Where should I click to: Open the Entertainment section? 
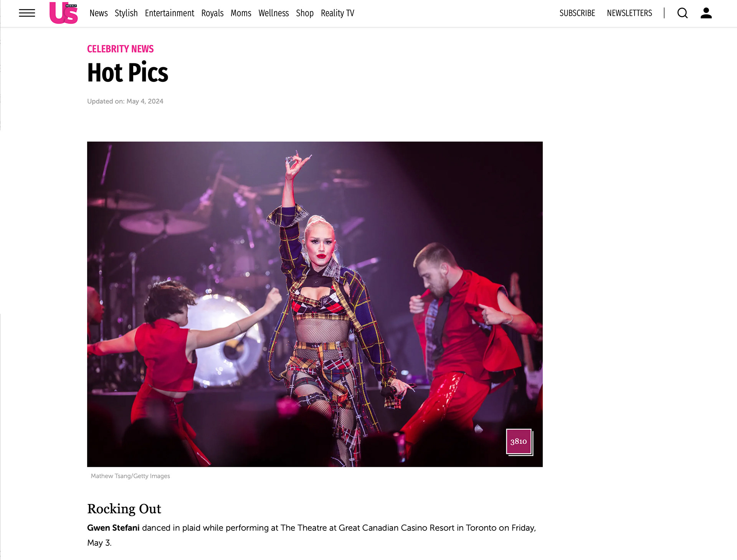169,13
